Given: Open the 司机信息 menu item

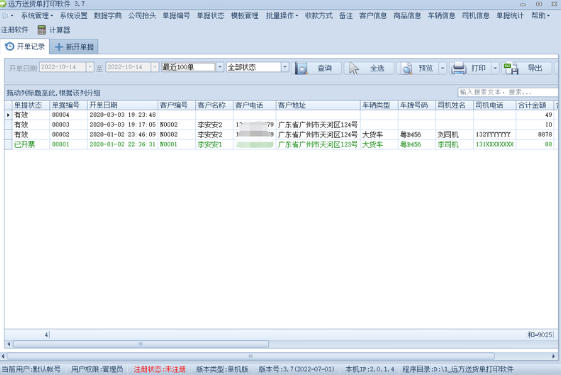Looking at the screenshot, I should point(475,15).
